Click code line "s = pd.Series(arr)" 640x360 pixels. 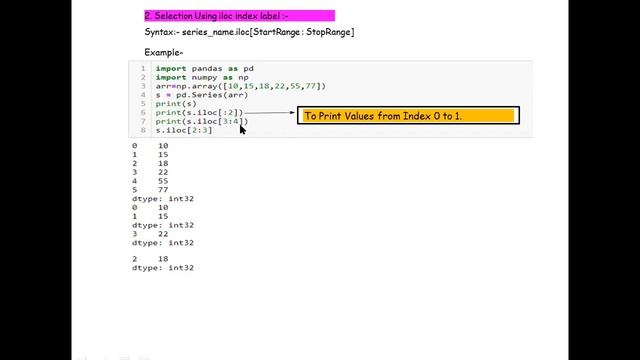tap(202, 95)
